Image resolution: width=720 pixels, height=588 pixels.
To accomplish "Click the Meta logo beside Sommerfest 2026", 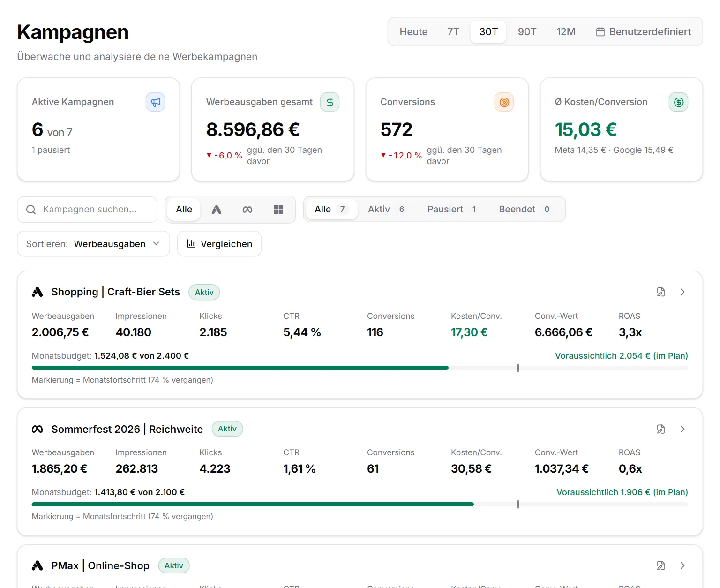I will (37, 429).
